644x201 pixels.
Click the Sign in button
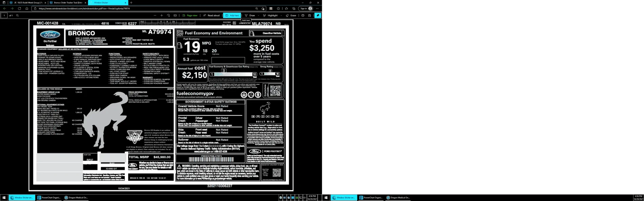click(306, 8)
